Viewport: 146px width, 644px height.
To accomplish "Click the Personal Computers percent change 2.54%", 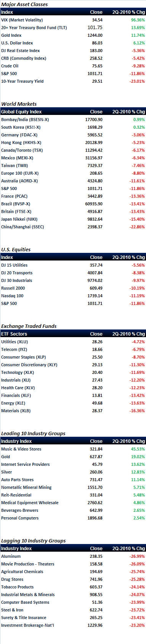I will click(x=138, y=518).
